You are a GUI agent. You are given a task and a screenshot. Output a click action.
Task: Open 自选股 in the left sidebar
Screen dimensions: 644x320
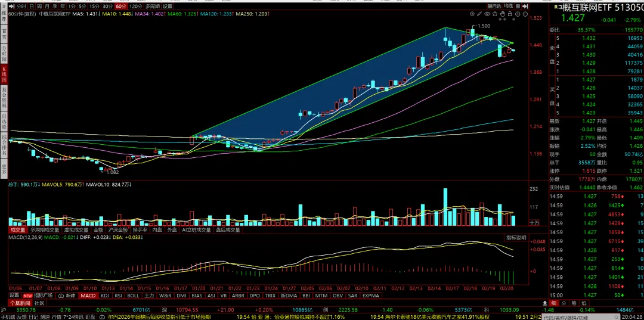click(x=4, y=122)
